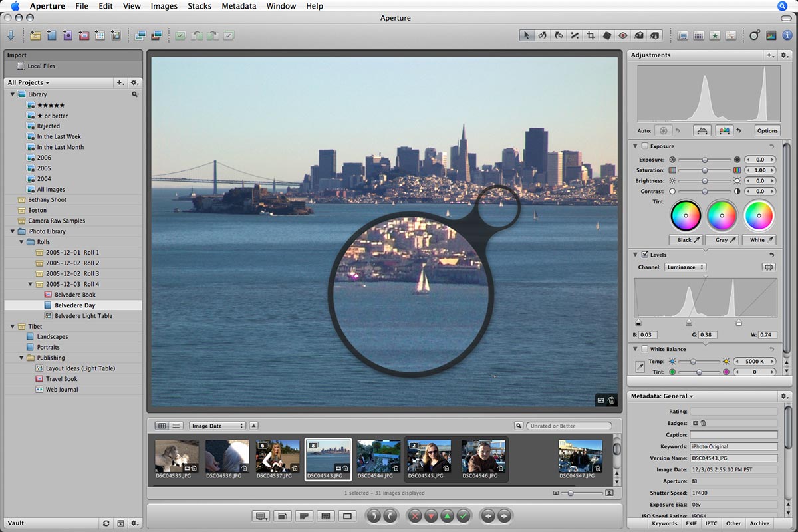Open the Metadata: General dropdown

click(662, 396)
